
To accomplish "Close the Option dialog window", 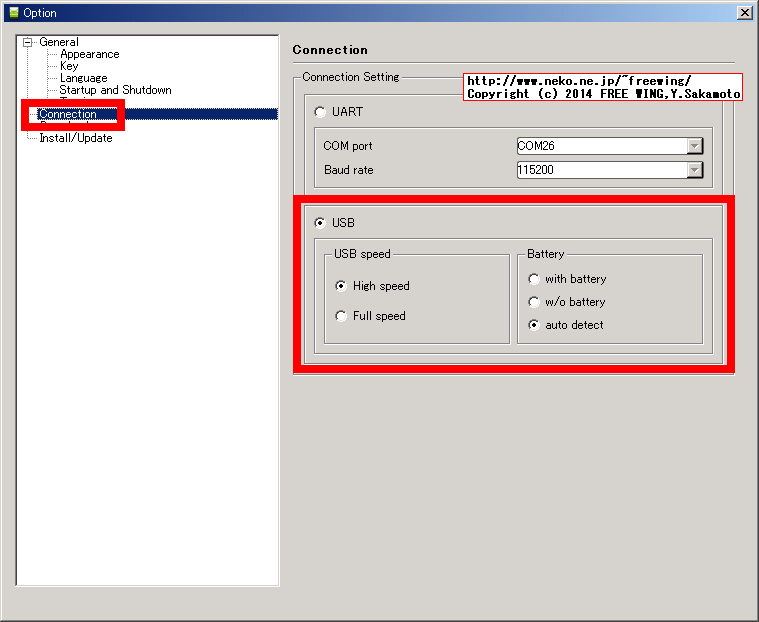I will 744,13.
